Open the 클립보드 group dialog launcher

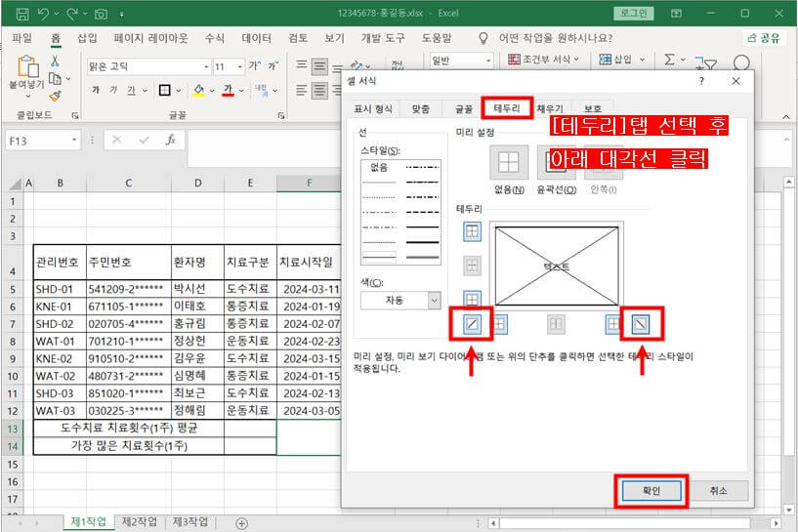[x=75, y=116]
